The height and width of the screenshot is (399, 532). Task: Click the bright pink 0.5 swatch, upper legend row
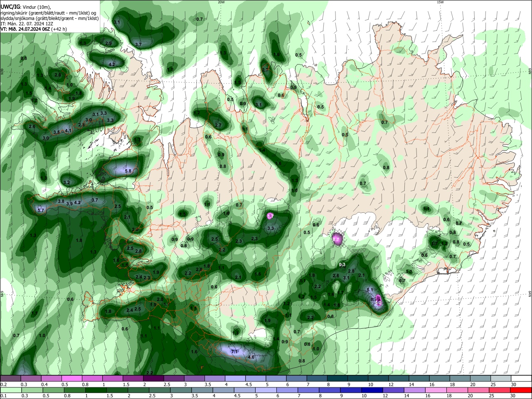[x=71, y=378]
